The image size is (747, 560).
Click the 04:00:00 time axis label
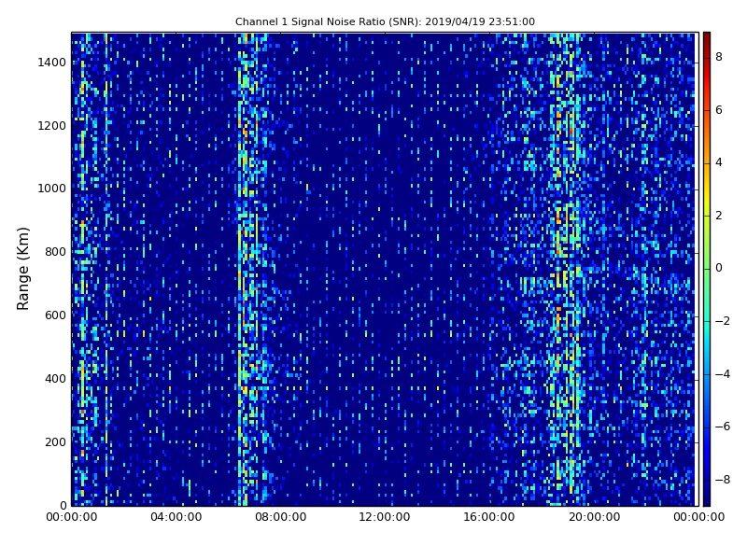click(x=176, y=517)
